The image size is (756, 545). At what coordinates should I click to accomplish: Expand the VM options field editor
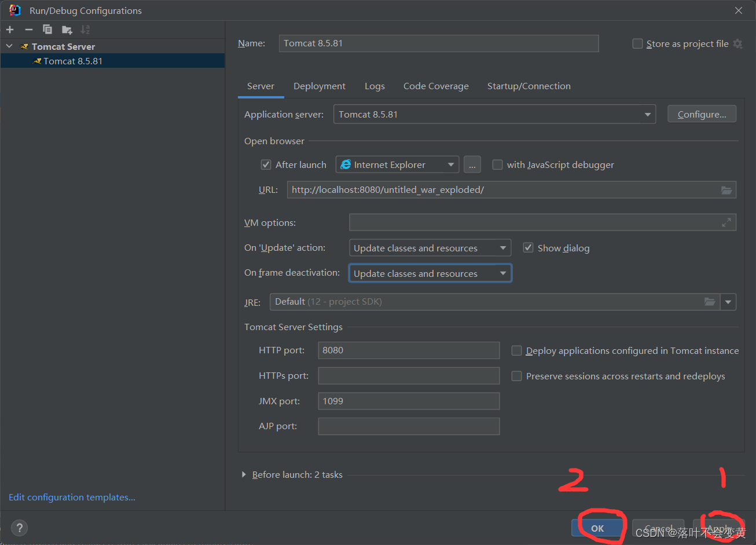(x=726, y=222)
